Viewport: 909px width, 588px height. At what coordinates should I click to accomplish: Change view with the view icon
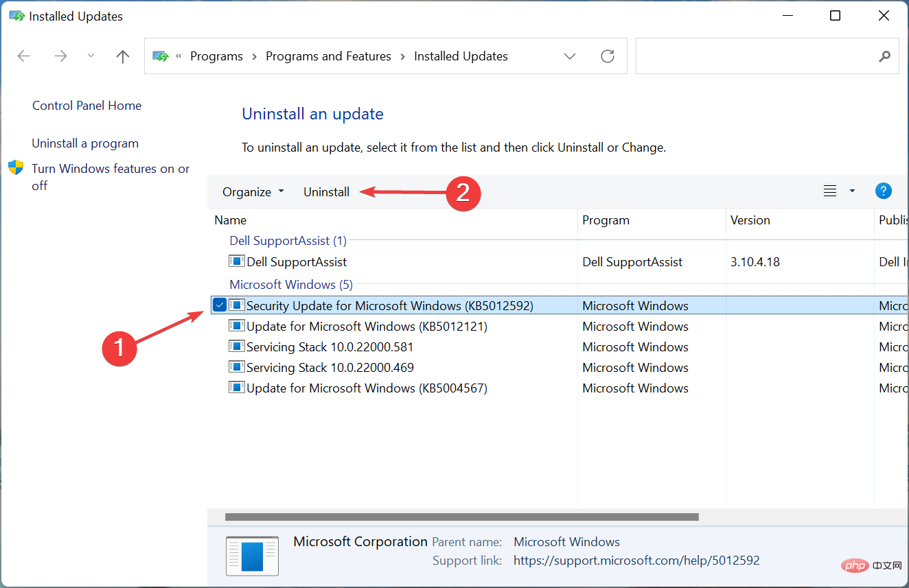[x=830, y=191]
